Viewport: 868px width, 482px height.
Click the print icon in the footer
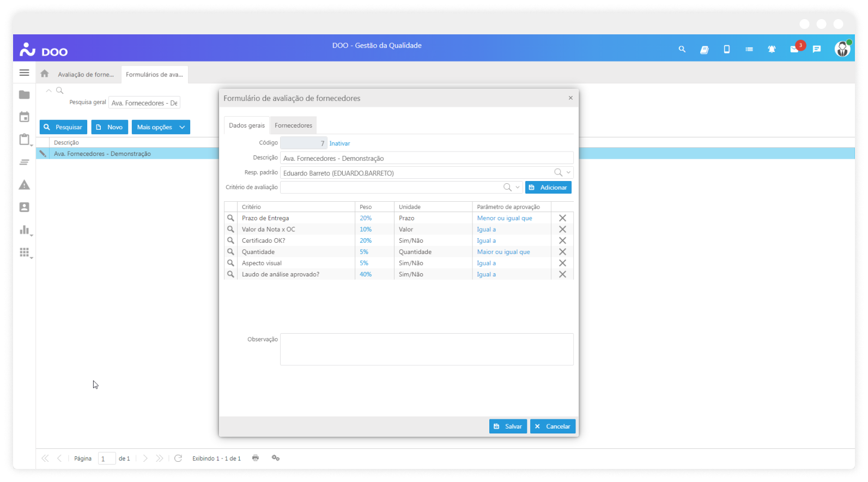(256, 458)
